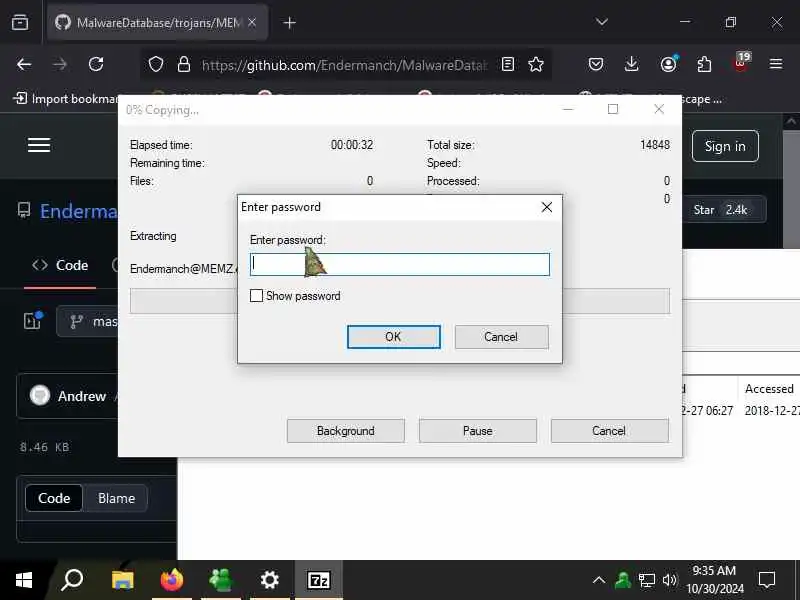Go forward in Firefox
This screenshot has width=800, height=600.
(60, 64)
